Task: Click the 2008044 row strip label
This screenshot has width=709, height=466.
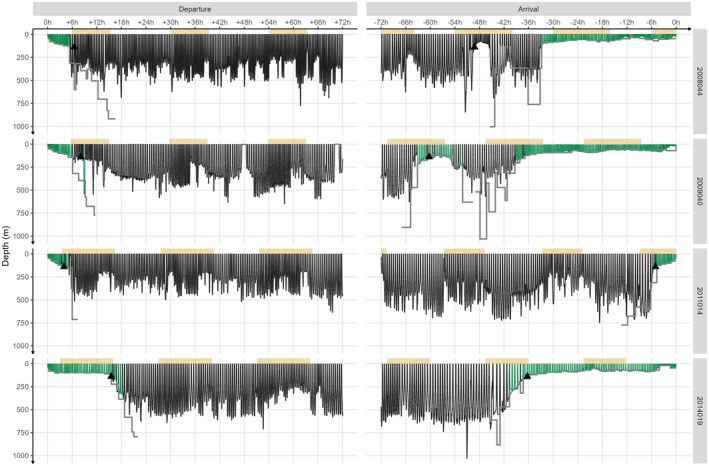Action: tap(700, 81)
